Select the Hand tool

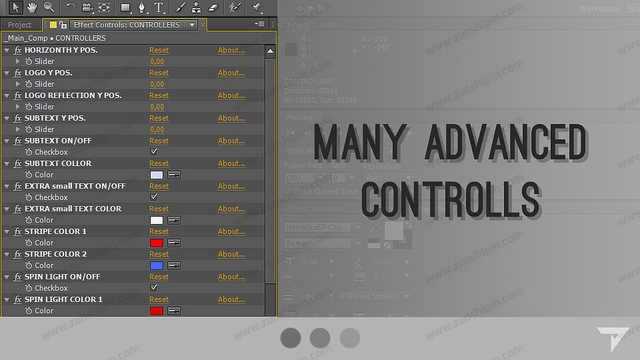[x=32, y=7]
